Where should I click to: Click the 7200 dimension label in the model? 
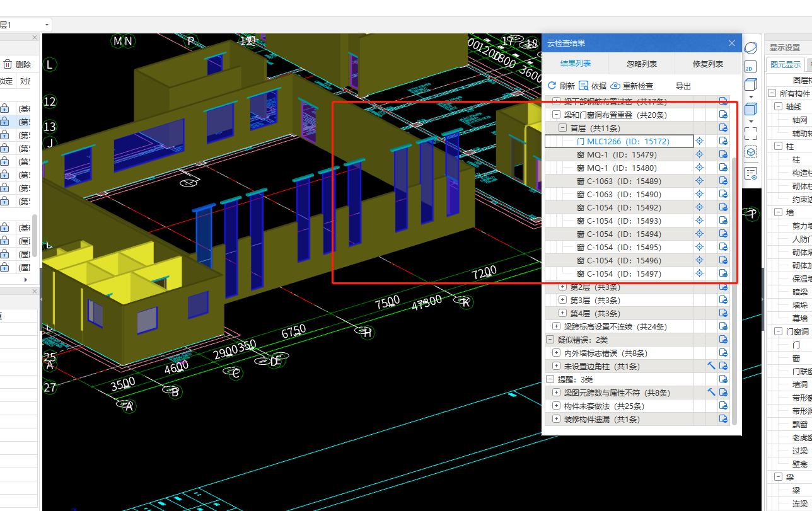[484, 273]
